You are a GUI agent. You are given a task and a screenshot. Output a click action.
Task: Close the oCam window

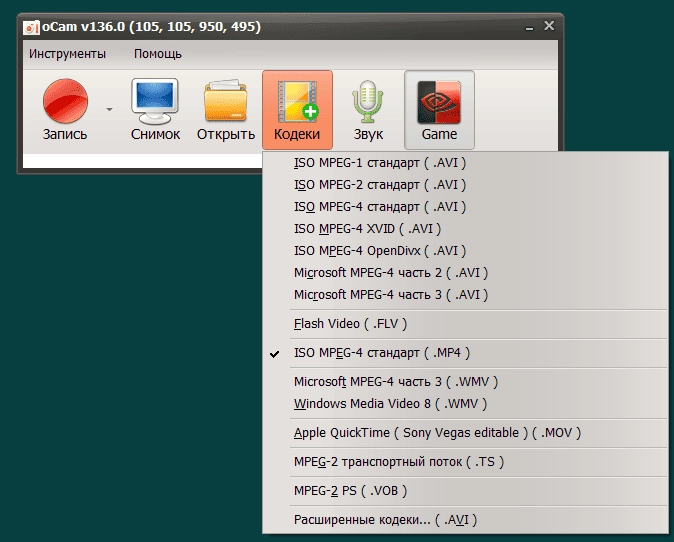click(549, 26)
